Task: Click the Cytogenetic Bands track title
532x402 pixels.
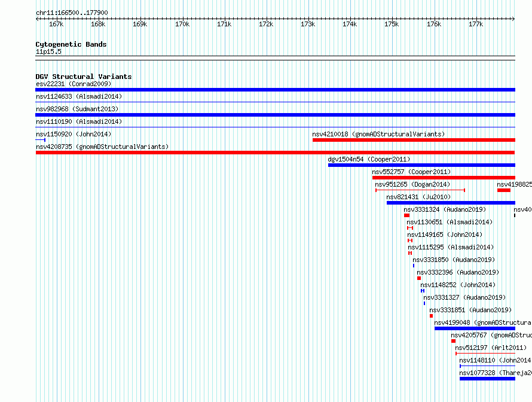Action: (71, 44)
